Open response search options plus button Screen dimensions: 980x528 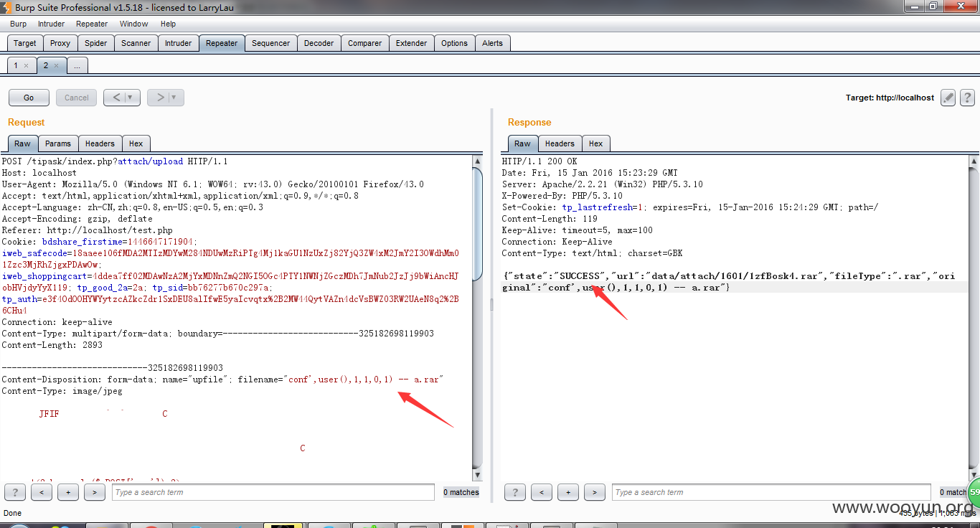coord(568,492)
